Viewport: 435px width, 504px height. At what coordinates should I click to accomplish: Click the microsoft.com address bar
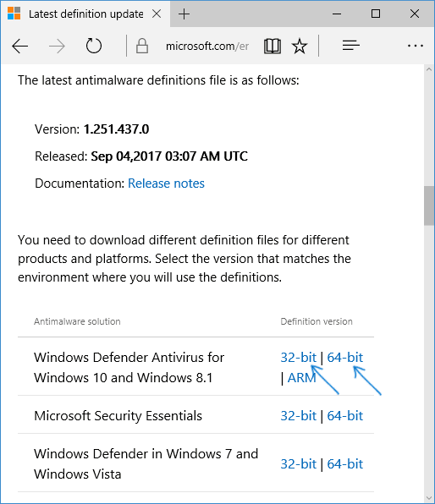pyautogui.click(x=206, y=47)
